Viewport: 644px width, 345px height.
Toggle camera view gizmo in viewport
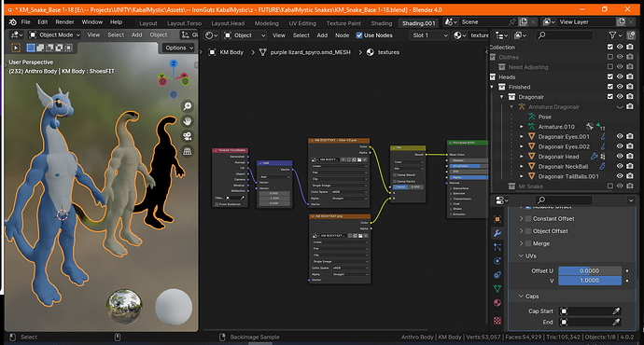pyautogui.click(x=188, y=136)
